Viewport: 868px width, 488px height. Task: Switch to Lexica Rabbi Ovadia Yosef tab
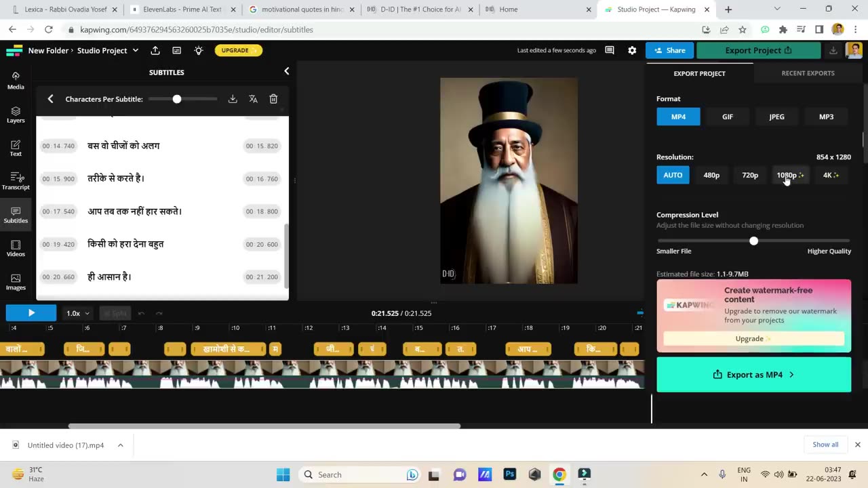64,9
